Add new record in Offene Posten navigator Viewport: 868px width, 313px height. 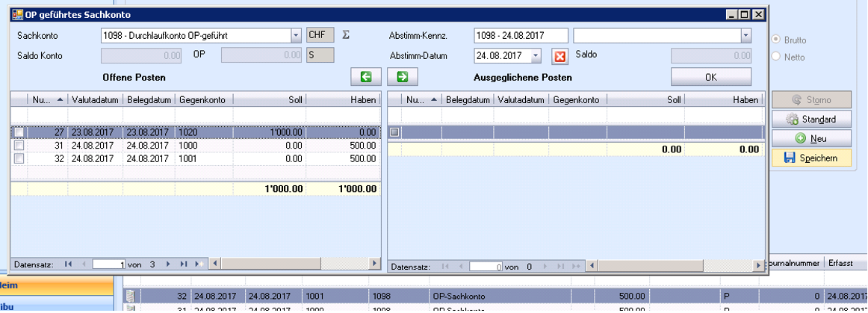point(199,264)
